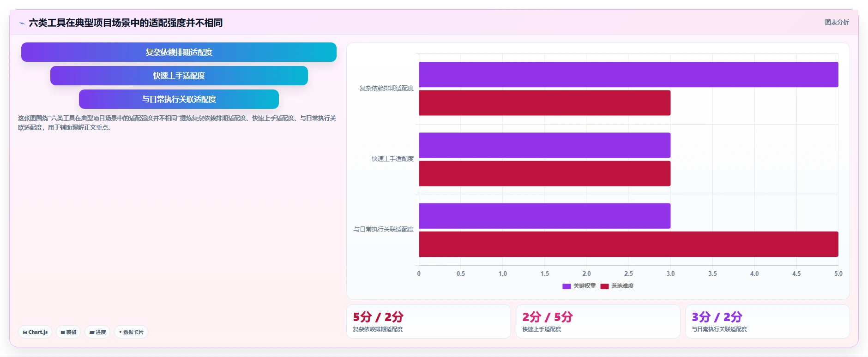Click the 表格 tag chip
The width and height of the screenshot is (868, 357).
[x=68, y=332]
